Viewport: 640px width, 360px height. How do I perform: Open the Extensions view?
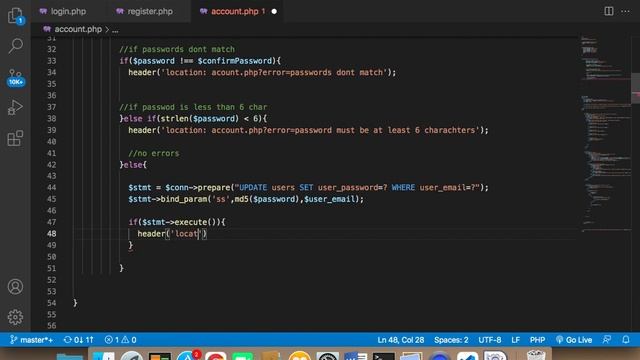point(16,138)
